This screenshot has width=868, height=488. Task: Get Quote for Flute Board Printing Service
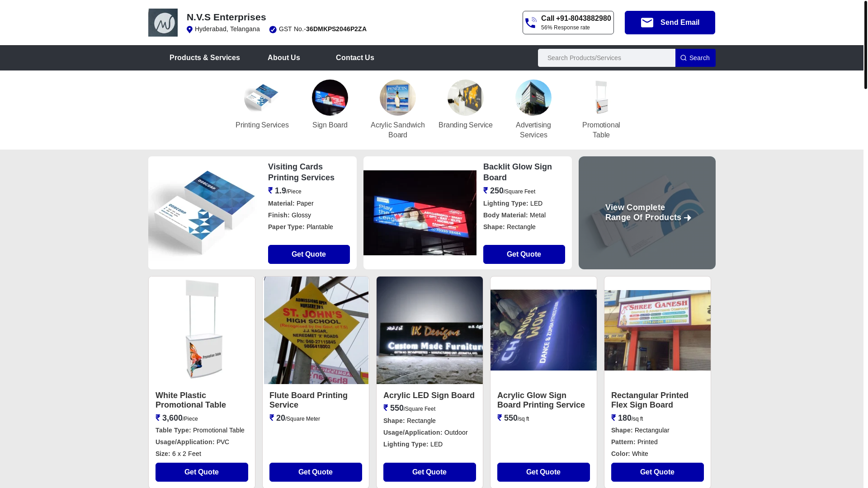pyautogui.click(x=316, y=472)
